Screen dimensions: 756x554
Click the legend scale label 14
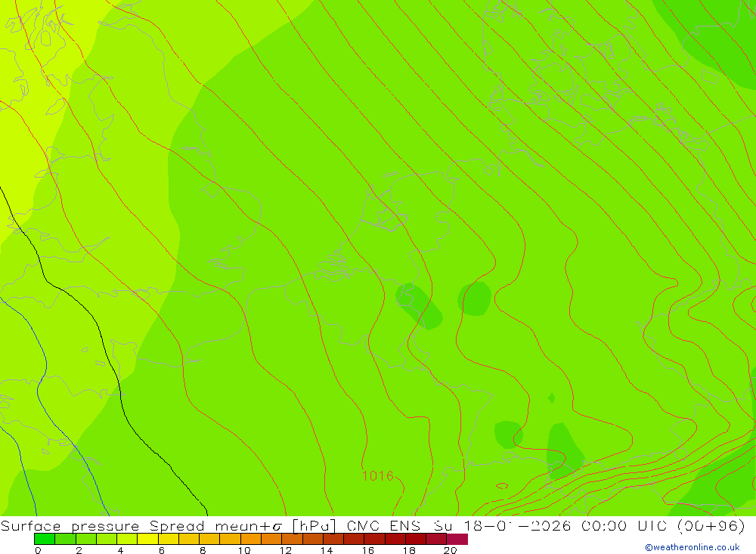[327, 550]
